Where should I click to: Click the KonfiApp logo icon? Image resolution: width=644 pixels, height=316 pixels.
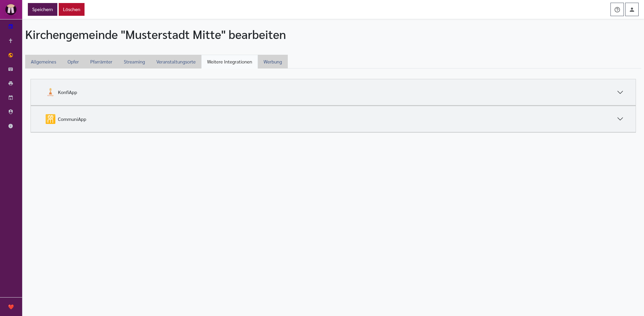click(x=50, y=92)
